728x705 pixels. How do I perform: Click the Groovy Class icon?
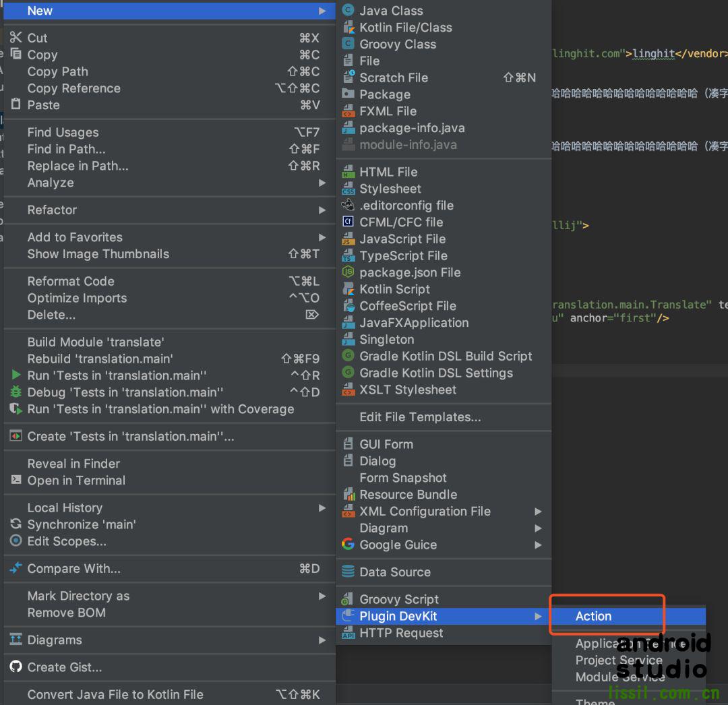[x=348, y=44]
